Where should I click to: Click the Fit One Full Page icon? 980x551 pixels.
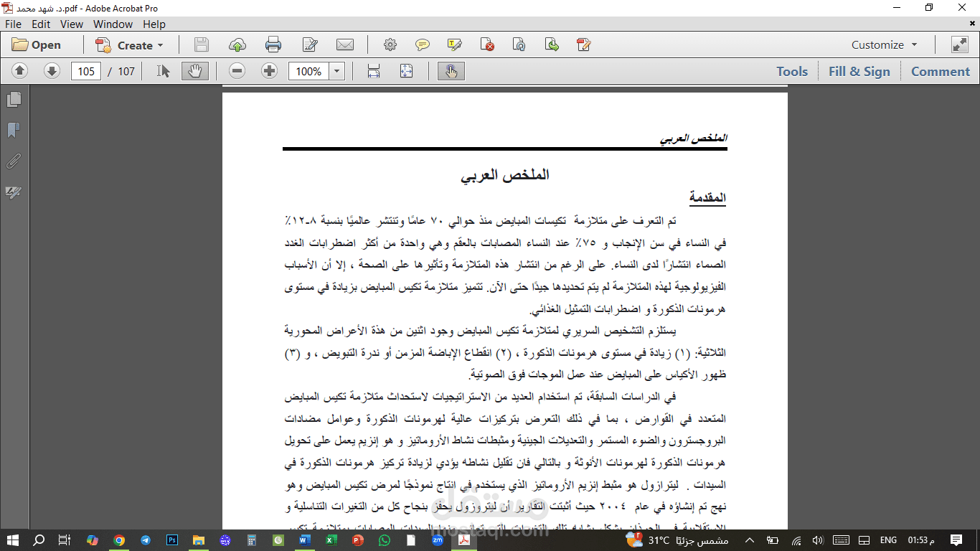pyautogui.click(x=407, y=71)
